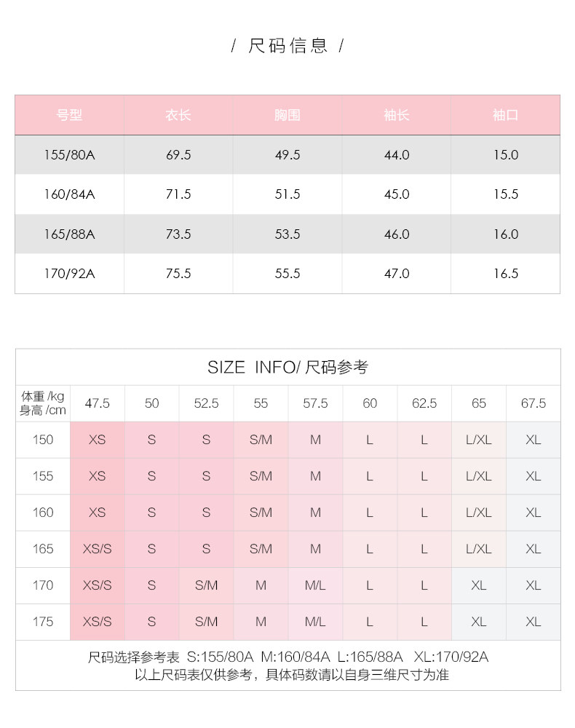Click the 尺码信息 title at the top
Image resolution: width=575 pixels, height=728 pixels.
287,47
